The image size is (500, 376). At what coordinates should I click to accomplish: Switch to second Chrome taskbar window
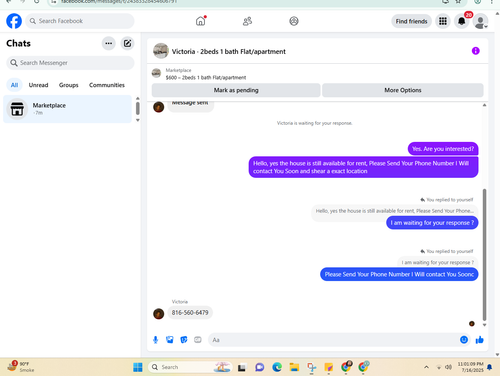pyautogui.click(x=363, y=367)
